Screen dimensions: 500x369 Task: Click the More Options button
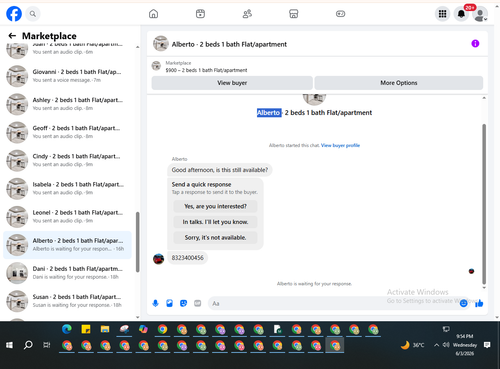[399, 83]
